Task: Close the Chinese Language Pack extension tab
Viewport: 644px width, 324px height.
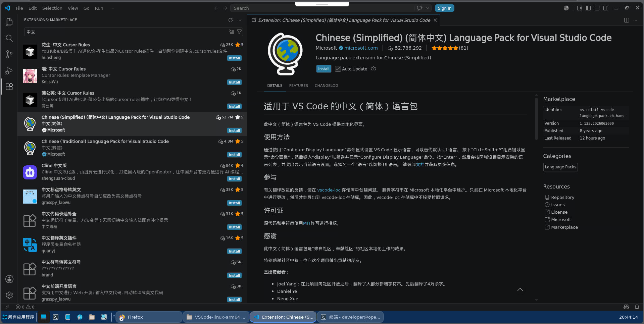Action: point(435,20)
